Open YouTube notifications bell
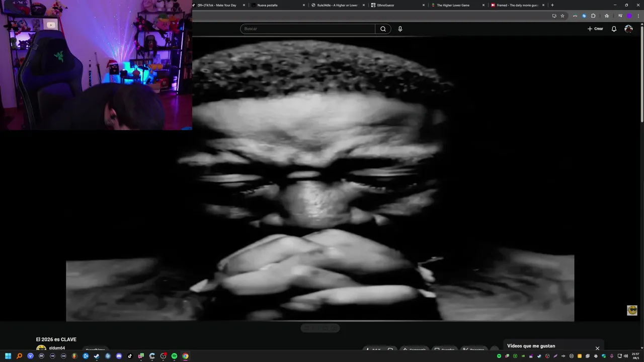 [x=614, y=29]
